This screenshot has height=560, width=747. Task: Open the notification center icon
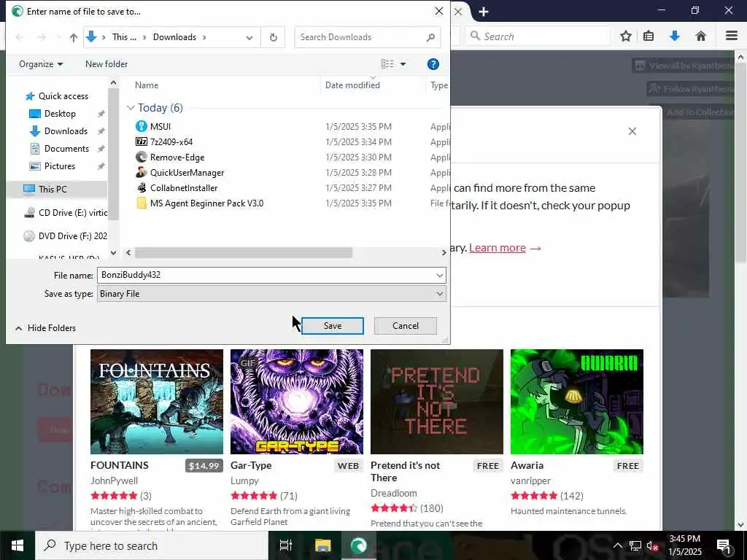[724, 545]
